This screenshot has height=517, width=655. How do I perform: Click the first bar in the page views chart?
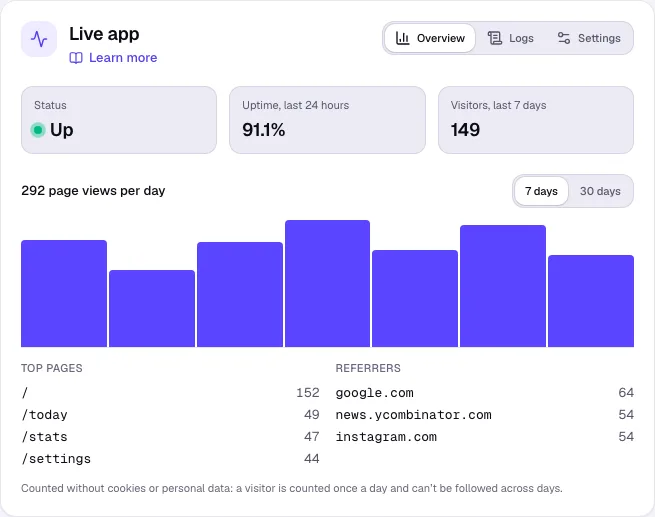[x=64, y=293]
